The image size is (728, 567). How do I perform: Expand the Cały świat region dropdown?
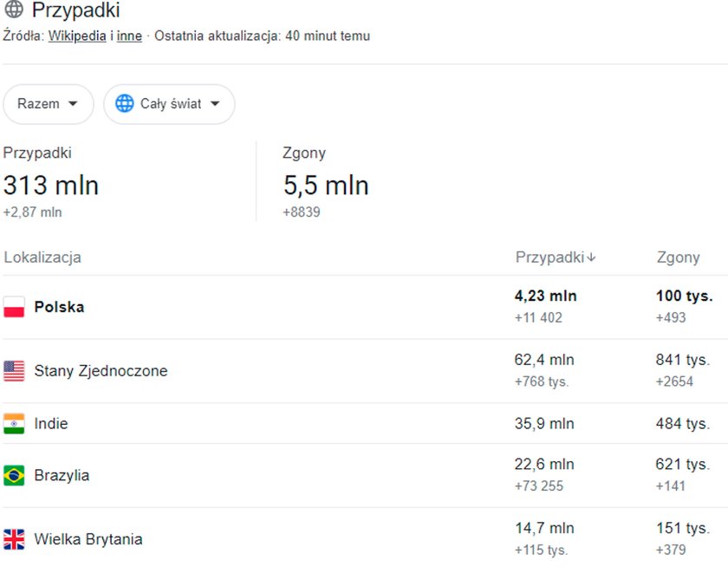[x=169, y=104]
